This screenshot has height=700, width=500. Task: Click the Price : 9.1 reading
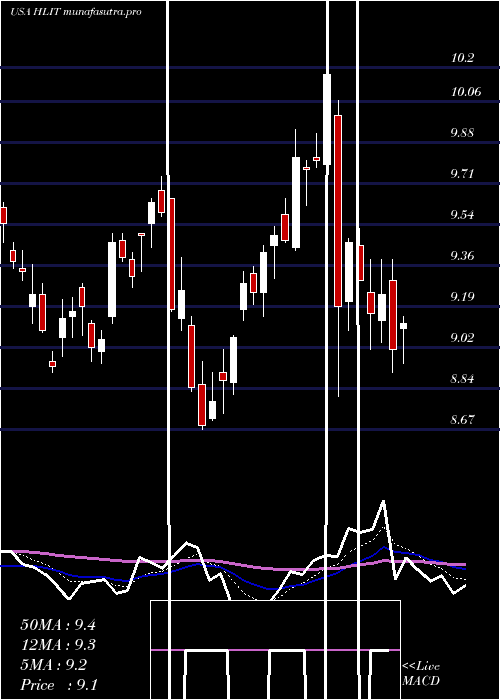pos(59,685)
